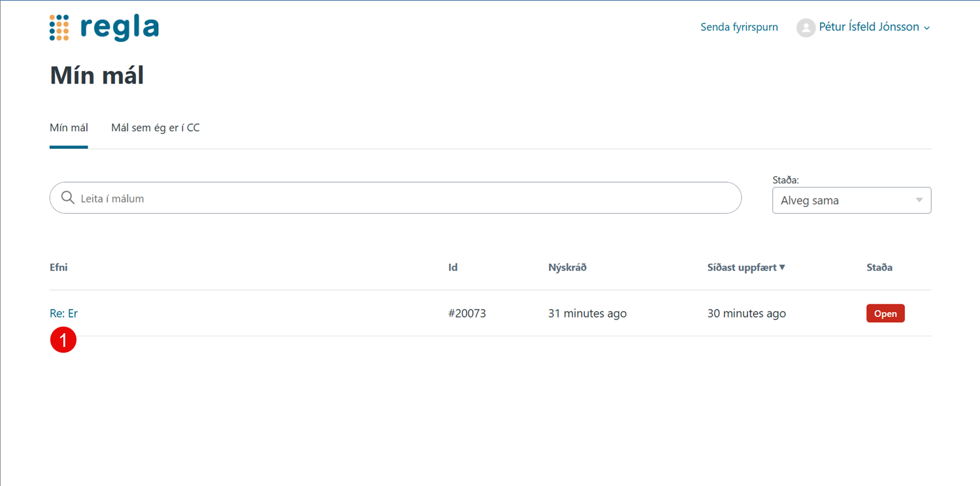The image size is (980, 486).
Task: Sort by the Staða column header
Action: tap(879, 267)
